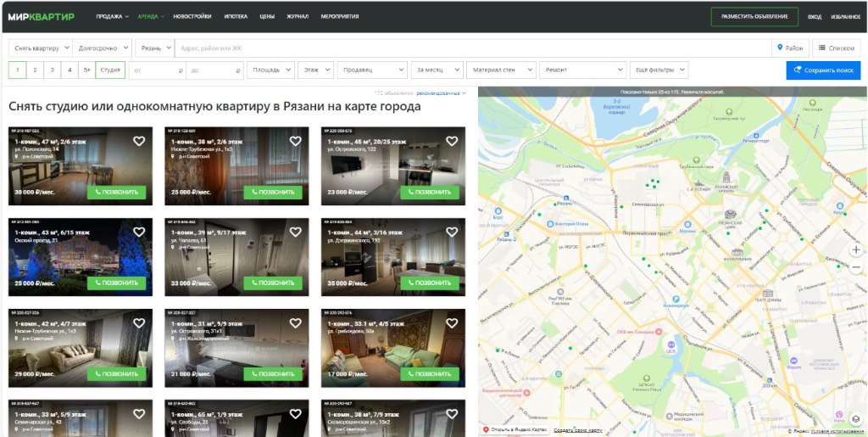Switch to Списком view

[837, 48]
